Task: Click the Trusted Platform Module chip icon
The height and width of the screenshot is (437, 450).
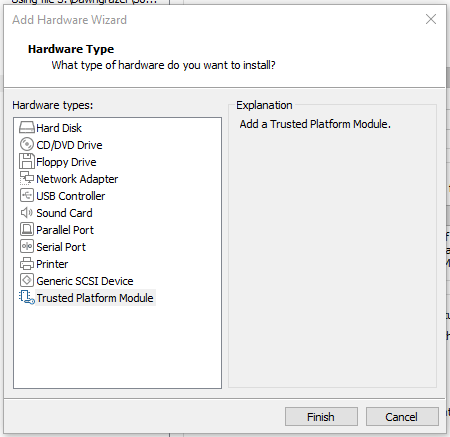Action: [27, 297]
